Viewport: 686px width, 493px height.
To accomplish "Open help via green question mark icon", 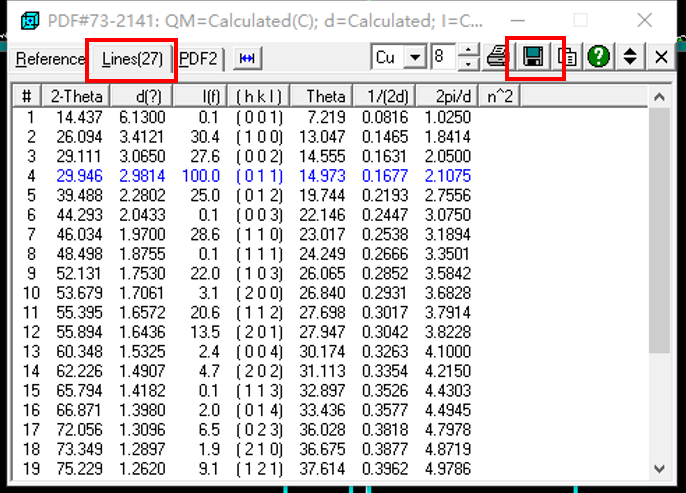I will click(599, 57).
